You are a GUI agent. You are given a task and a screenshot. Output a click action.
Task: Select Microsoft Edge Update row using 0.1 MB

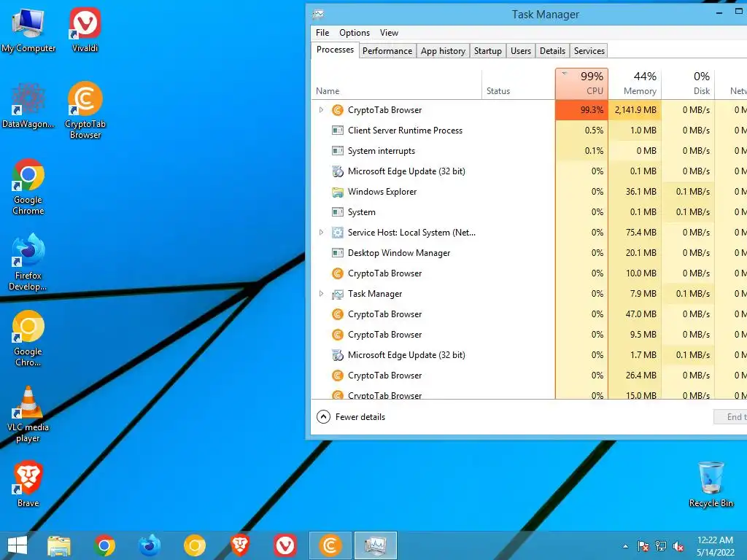pos(529,171)
